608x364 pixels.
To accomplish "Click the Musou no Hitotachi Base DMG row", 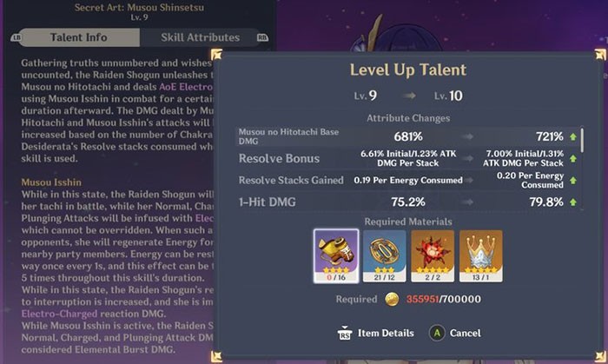I will [409, 136].
